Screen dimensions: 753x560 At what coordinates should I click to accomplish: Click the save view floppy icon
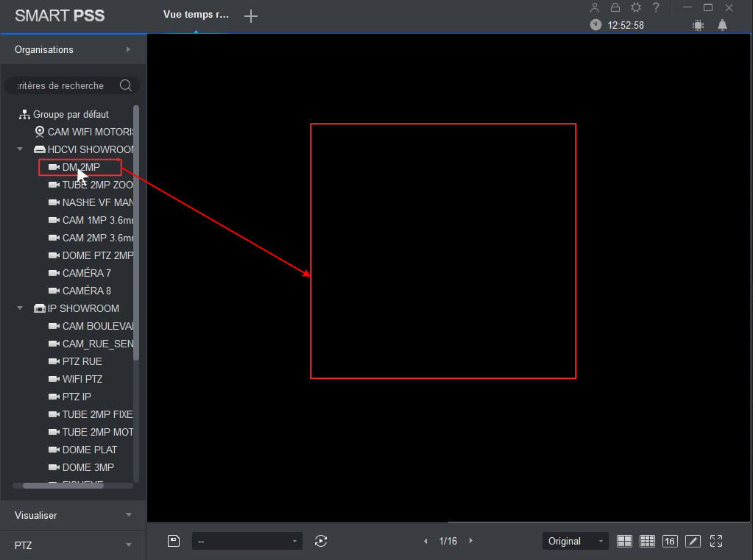pos(174,541)
